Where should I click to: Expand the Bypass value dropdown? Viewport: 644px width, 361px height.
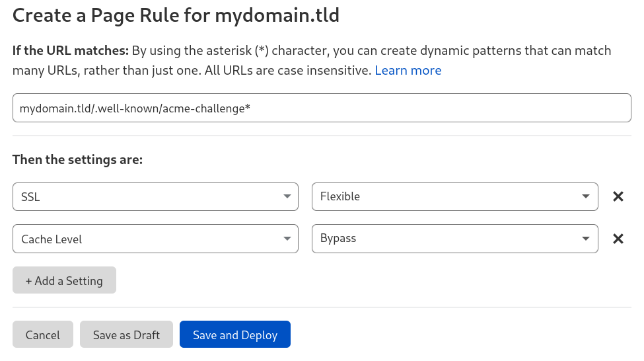[x=454, y=239]
